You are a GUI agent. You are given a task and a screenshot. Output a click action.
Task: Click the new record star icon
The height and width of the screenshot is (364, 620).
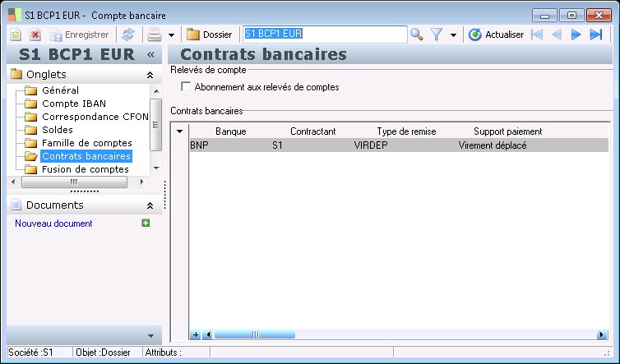click(x=16, y=35)
